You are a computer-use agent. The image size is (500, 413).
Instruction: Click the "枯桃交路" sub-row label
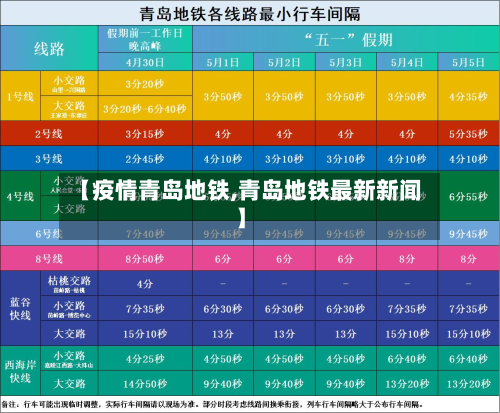(x=69, y=283)
